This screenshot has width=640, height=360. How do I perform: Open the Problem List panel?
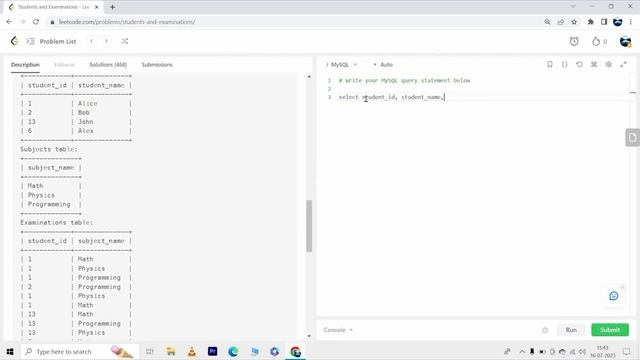click(51, 41)
